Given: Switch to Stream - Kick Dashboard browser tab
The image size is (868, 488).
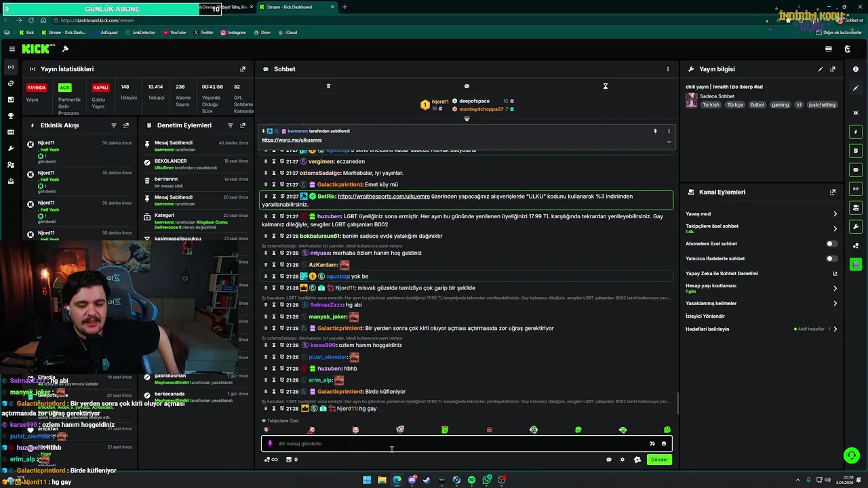Looking at the screenshot, I should (x=297, y=7).
